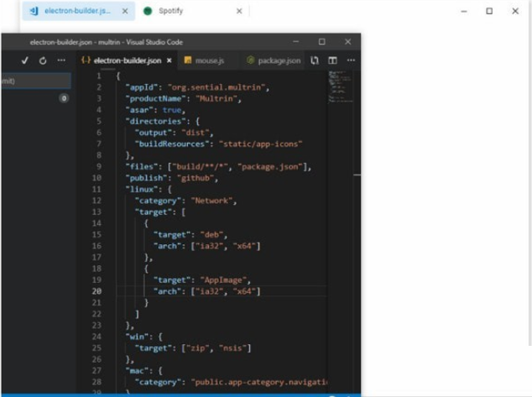Click the "productName" key on line 3
Screen dimensions: 532x397
[x=156, y=99]
